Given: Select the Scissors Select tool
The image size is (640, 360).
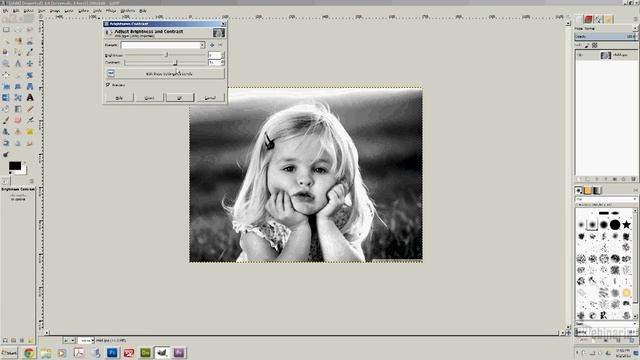Looking at the screenshot, I should click(x=30, y=41).
